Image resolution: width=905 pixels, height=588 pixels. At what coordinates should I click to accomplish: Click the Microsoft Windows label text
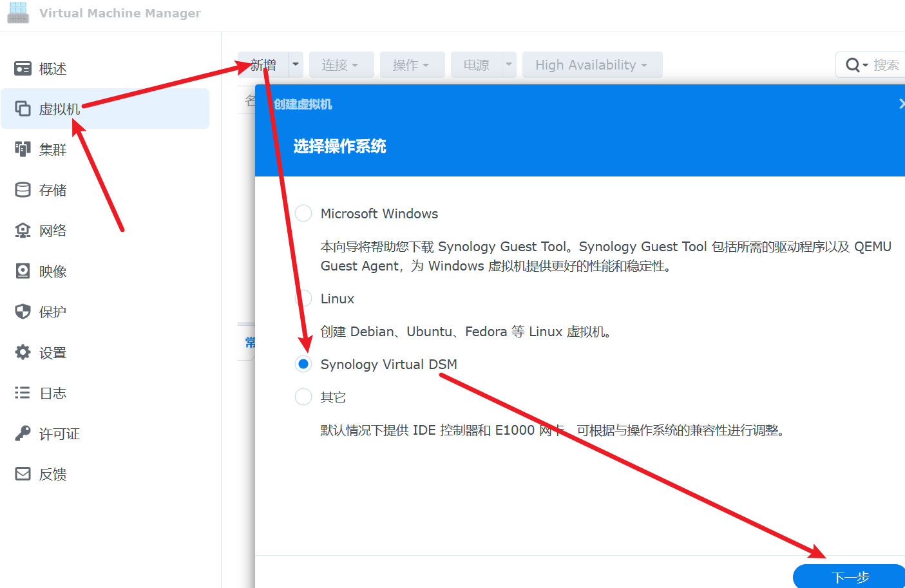point(379,213)
